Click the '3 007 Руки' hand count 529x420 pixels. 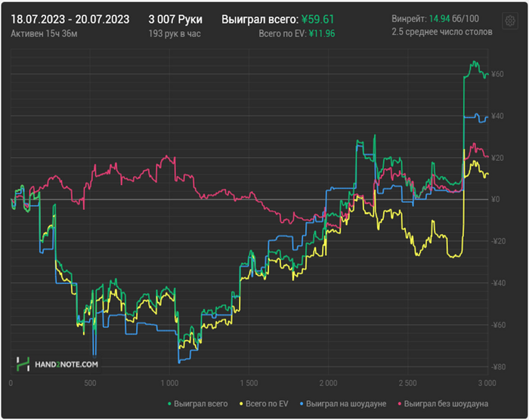175,19
